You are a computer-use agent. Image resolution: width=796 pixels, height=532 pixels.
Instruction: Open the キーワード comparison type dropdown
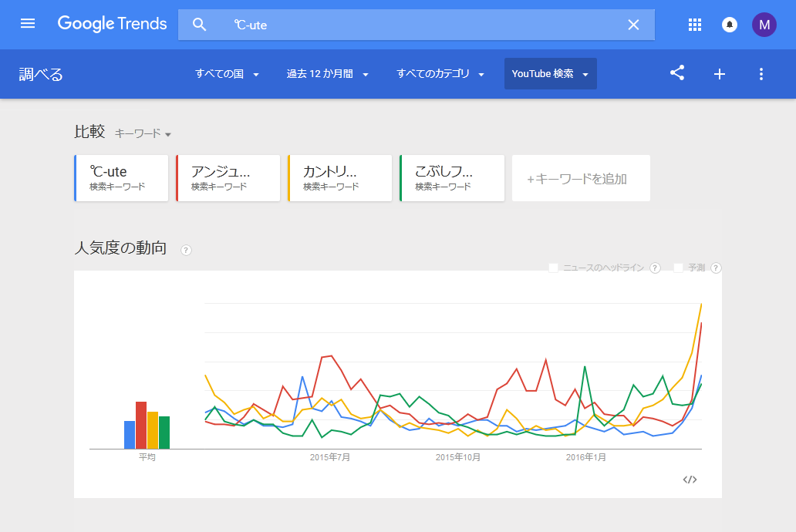tap(143, 133)
